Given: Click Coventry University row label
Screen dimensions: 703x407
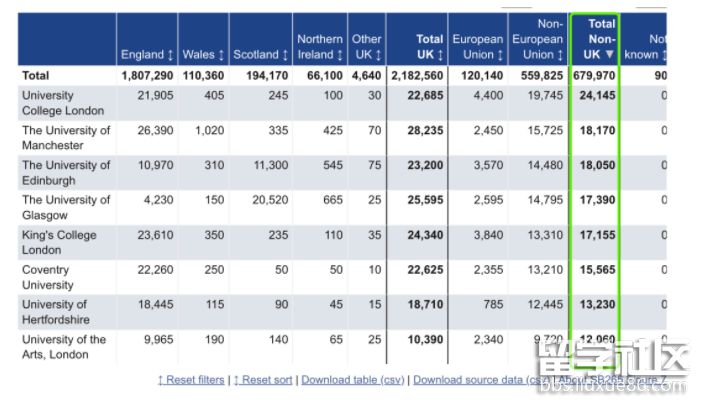Looking at the screenshot, I should pos(46,277).
